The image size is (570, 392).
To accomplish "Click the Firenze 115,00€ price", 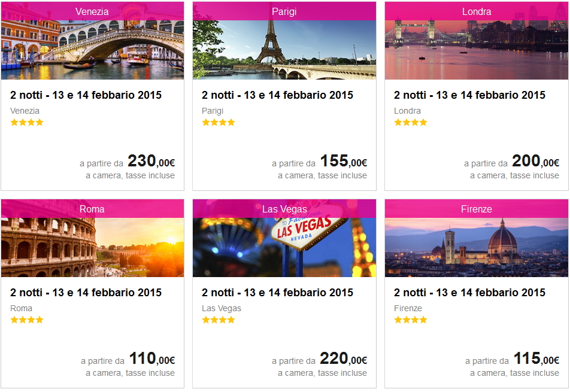I will pos(536,359).
